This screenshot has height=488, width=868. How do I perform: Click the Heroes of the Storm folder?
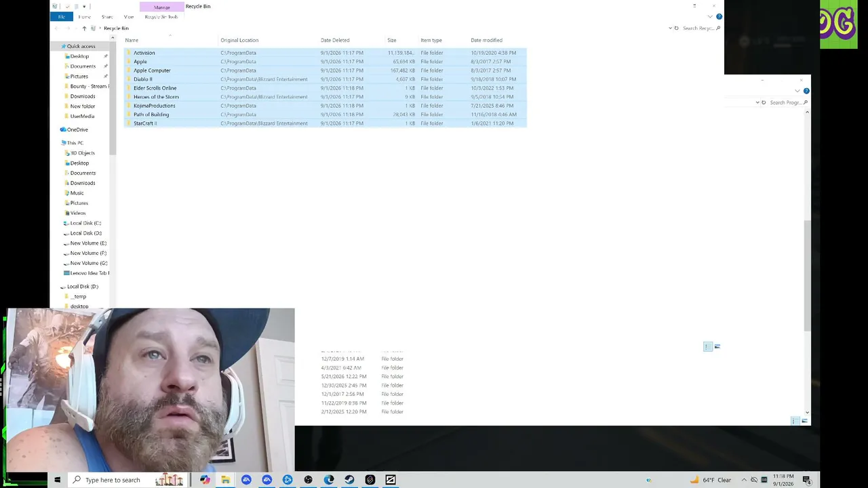point(325,97)
